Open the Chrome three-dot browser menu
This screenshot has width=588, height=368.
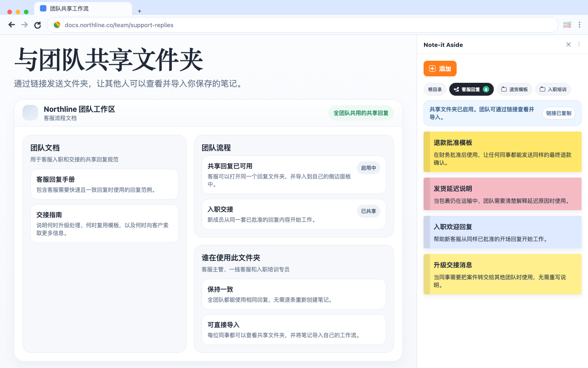(580, 25)
